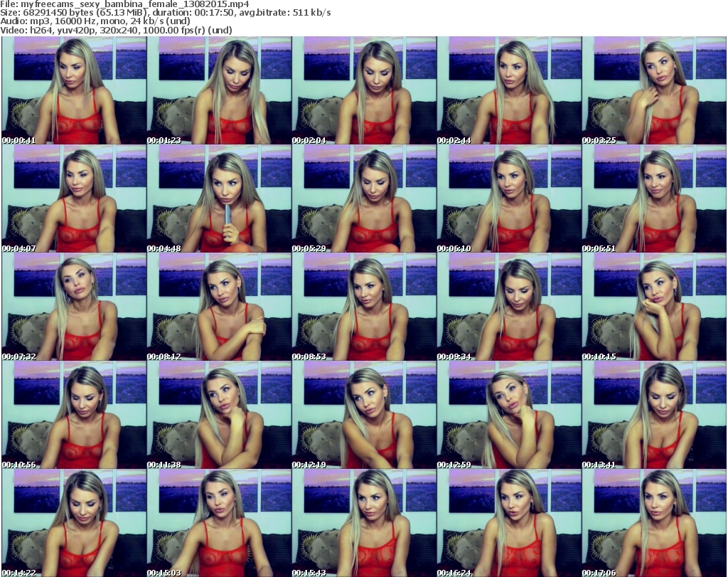Open the frame marked 00:16:24

click(x=509, y=523)
